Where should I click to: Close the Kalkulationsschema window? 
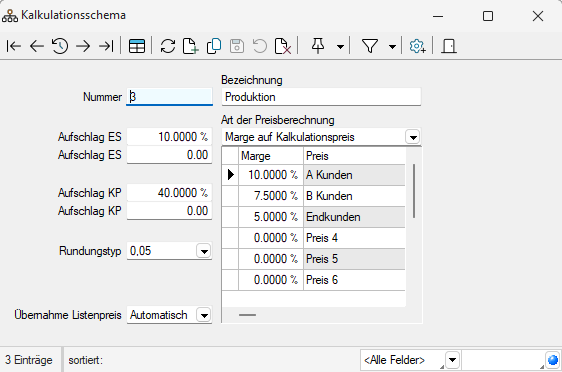538,16
